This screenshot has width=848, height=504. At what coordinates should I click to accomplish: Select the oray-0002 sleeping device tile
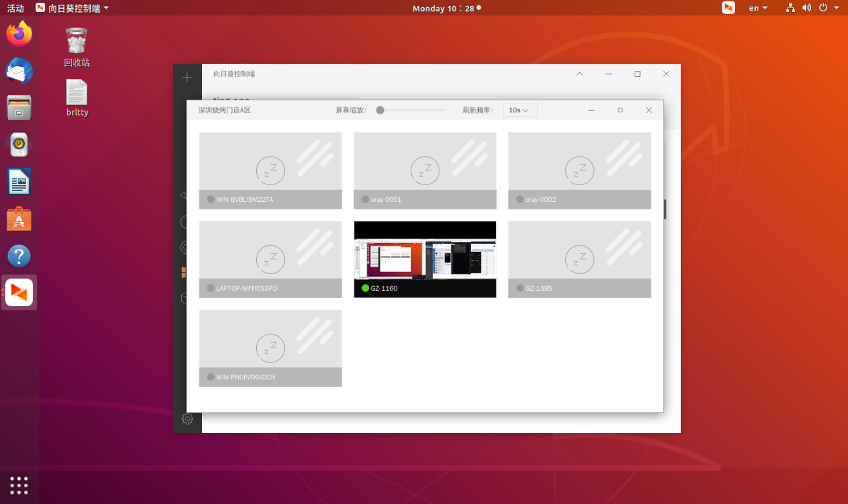tap(579, 170)
